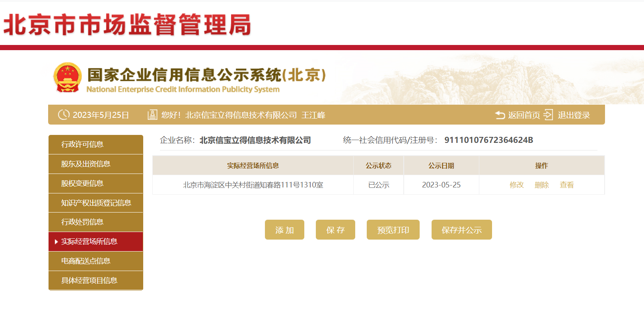Click credit code 91110107672364624B
644x316 pixels.
click(x=488, y=140)
